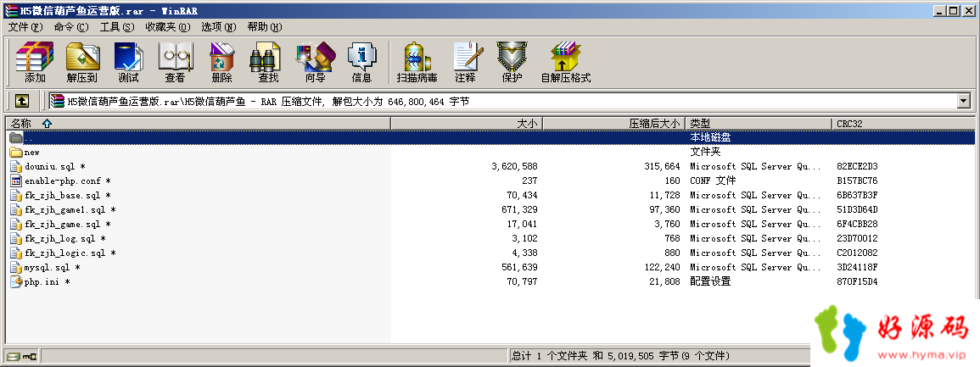Click the Comment (注释) toolbar icon
The height and width of the screenshot is (367, 980).
[466, 63]
